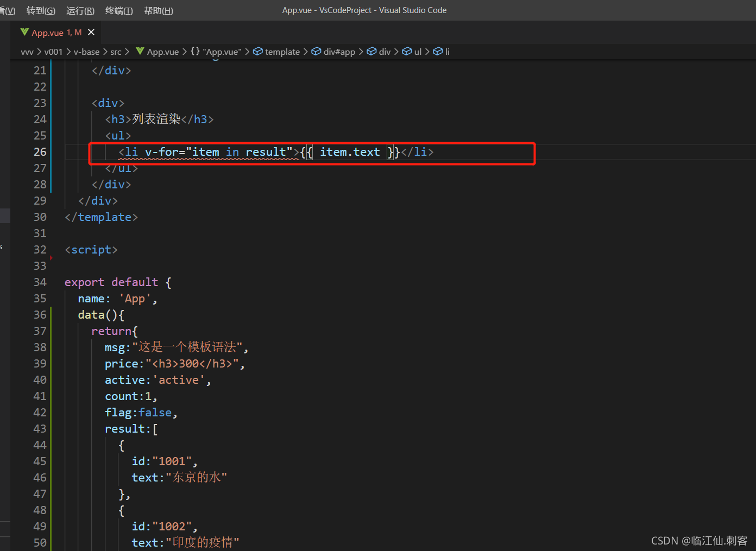
Task: Click item.text interpolation expression
Action: 350,152
